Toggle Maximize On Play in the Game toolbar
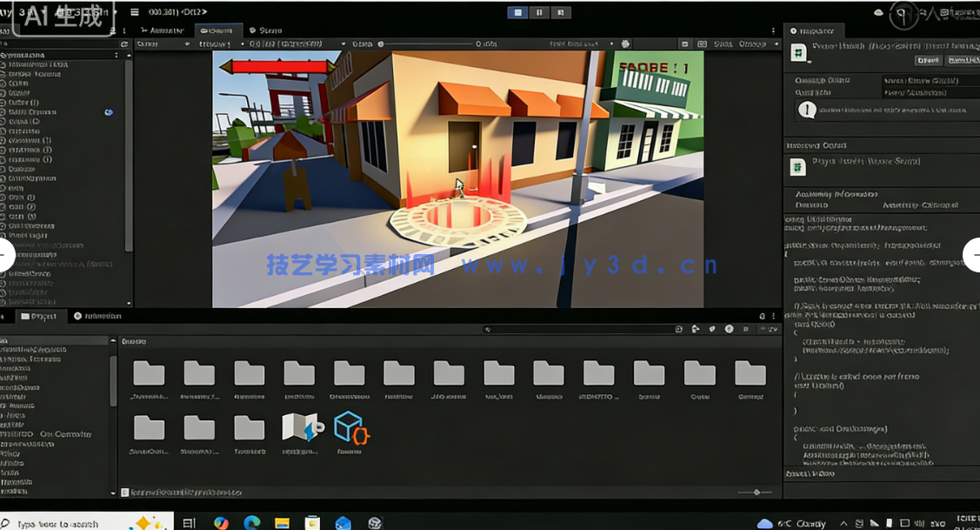980x530 pixels. pos(683,43)
